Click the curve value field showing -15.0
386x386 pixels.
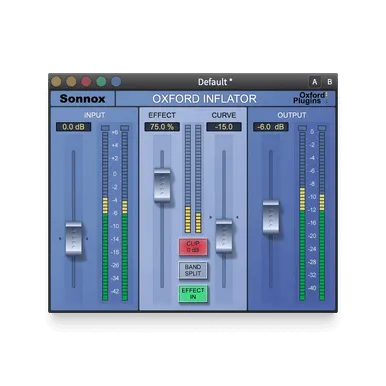tap(224, 127)
